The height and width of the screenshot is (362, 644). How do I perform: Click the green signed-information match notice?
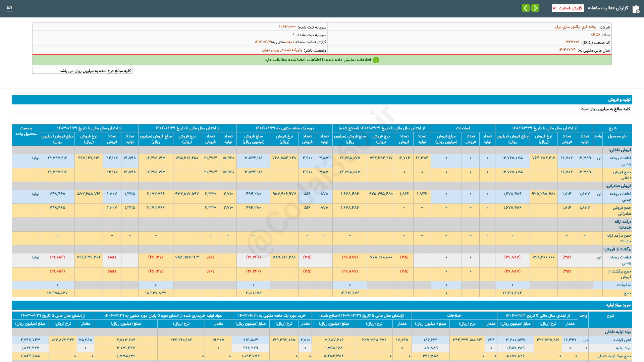point(322,60)
